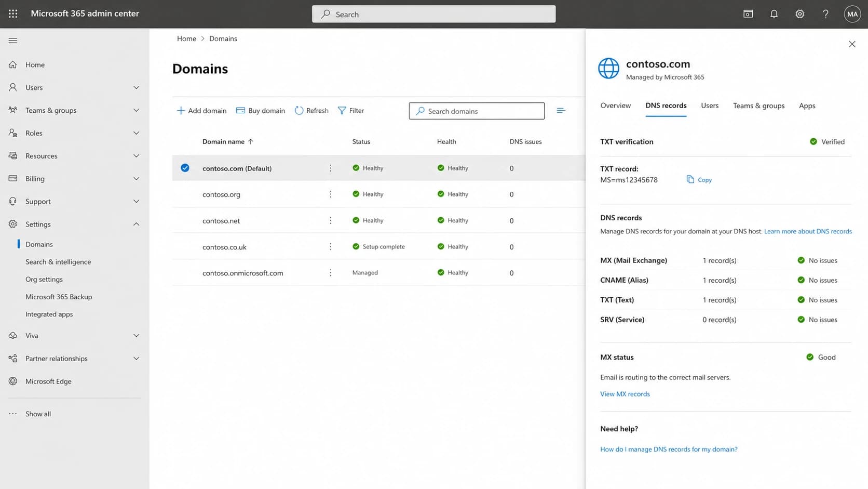Viewport: 868px width, 489px height.
Task: Click the Partner relationships icon in sidebar
Action: click(x=13, y=358)
